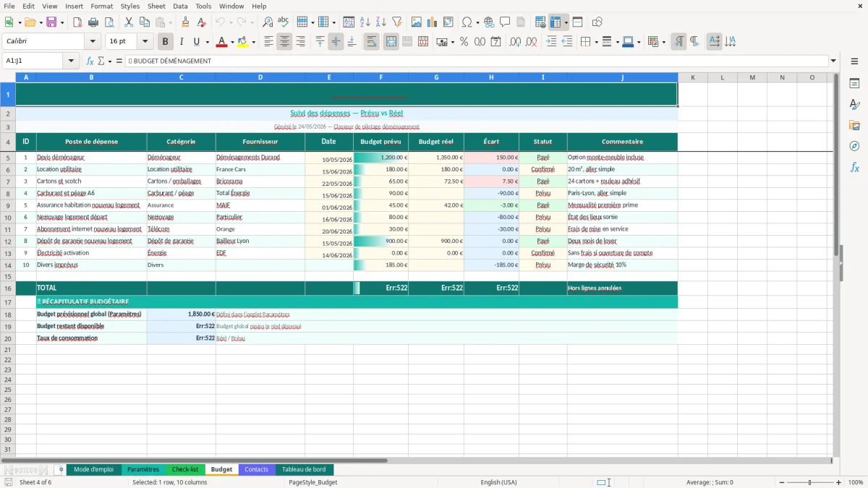Open the font color dropdown arrow
The width and height of the screenshot is (868, 488).
pos(231,42)
